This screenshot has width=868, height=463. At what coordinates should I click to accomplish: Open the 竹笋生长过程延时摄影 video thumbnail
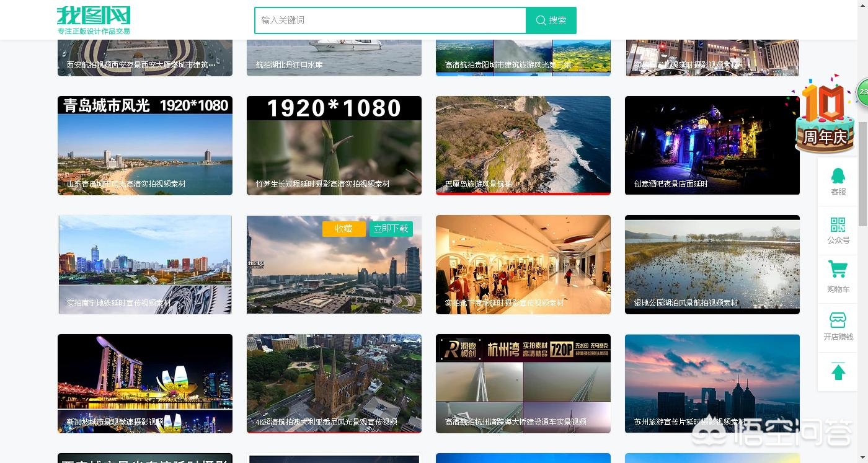click(334, 146)
